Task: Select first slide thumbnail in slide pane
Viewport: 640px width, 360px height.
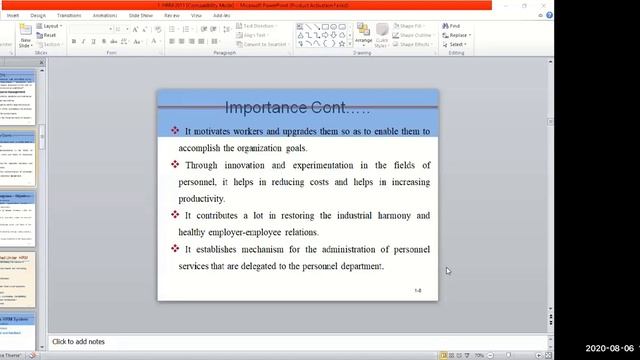Action: [17, 98]
